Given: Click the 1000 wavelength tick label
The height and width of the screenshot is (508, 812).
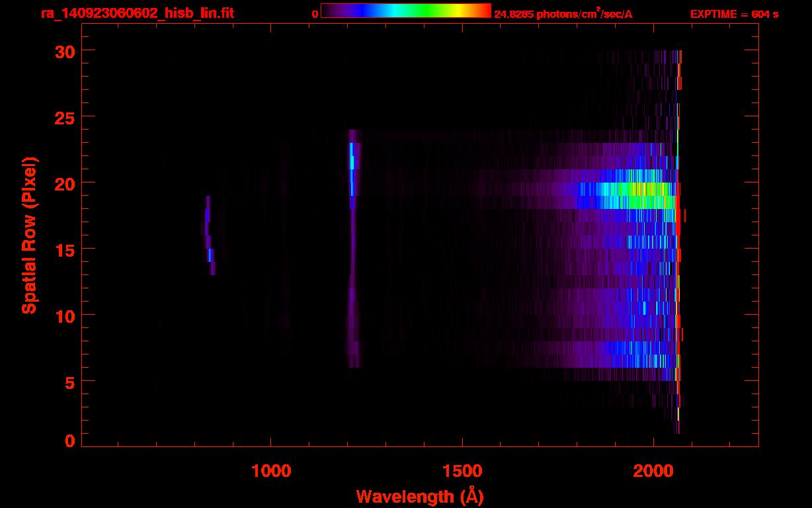Looking at the screenshot, I should (271, 470).
